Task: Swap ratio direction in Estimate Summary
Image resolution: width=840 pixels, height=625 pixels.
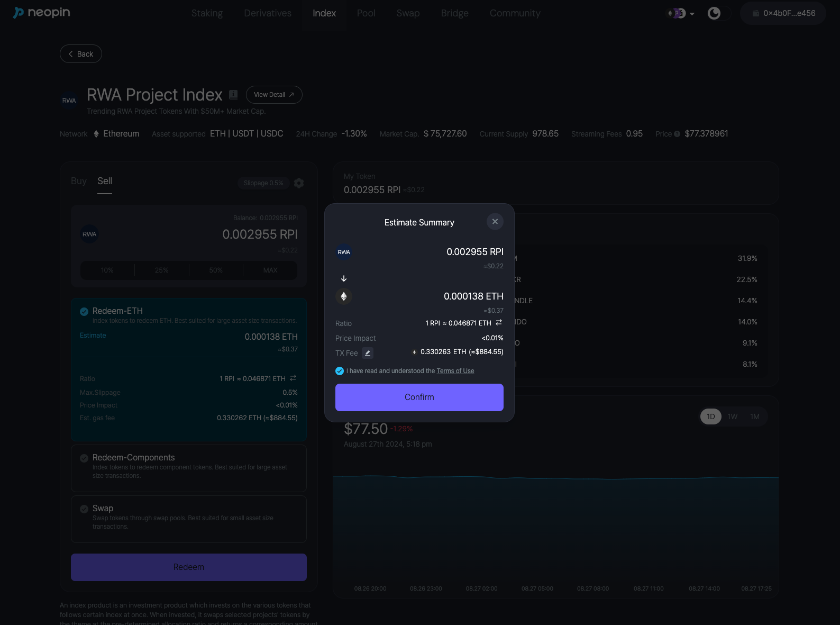Action: click(499, 323)
